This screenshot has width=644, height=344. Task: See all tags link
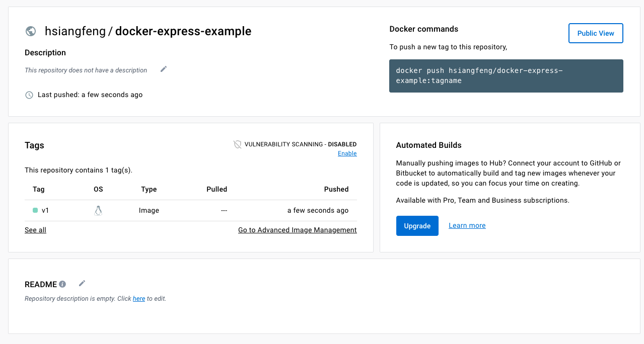35,230
